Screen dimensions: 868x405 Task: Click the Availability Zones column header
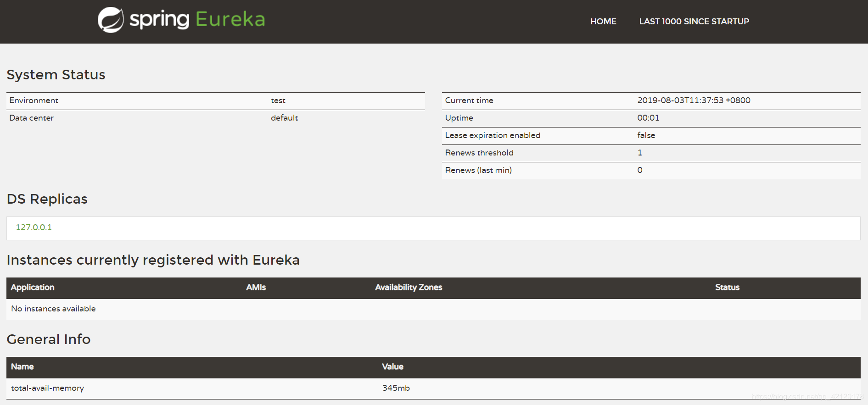[409, 288]
